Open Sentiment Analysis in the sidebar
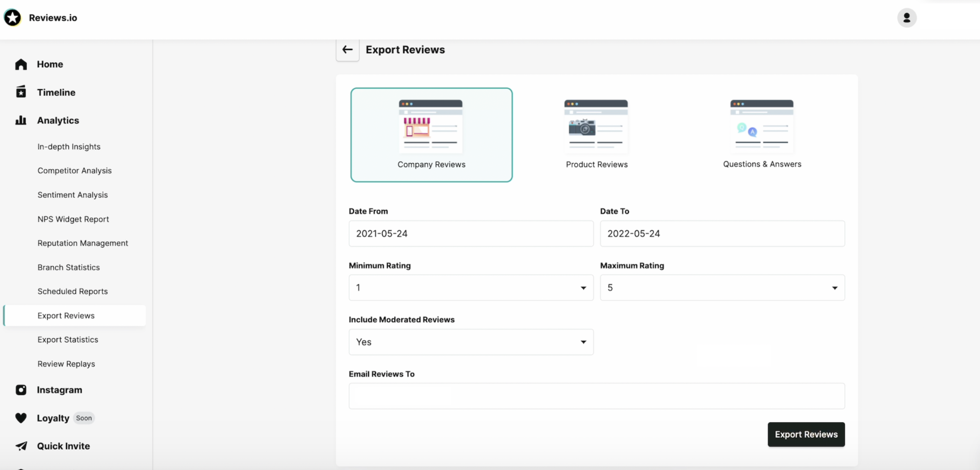This screenshot has height=470, width=980. [73, 195]
